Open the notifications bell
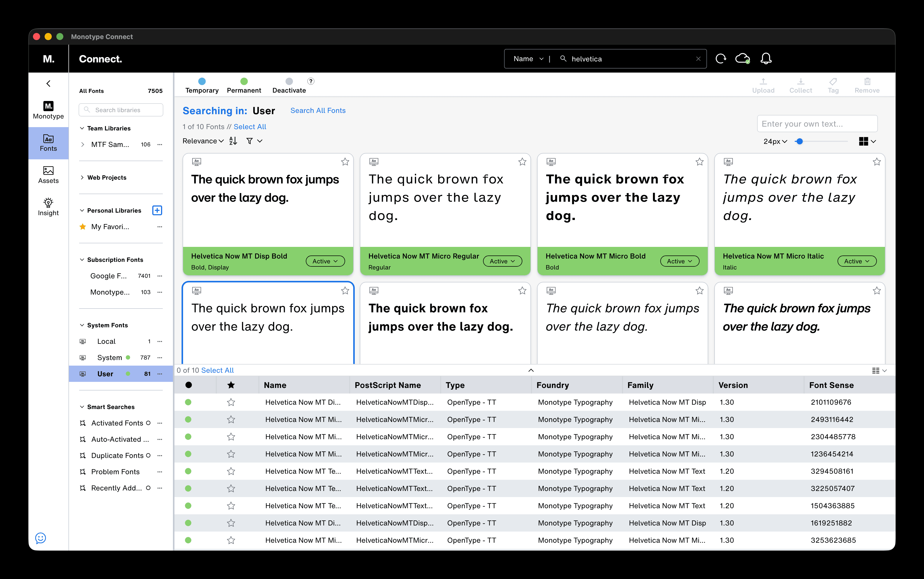This screenshot has width=924, height=579. click(x=766, y=59)
